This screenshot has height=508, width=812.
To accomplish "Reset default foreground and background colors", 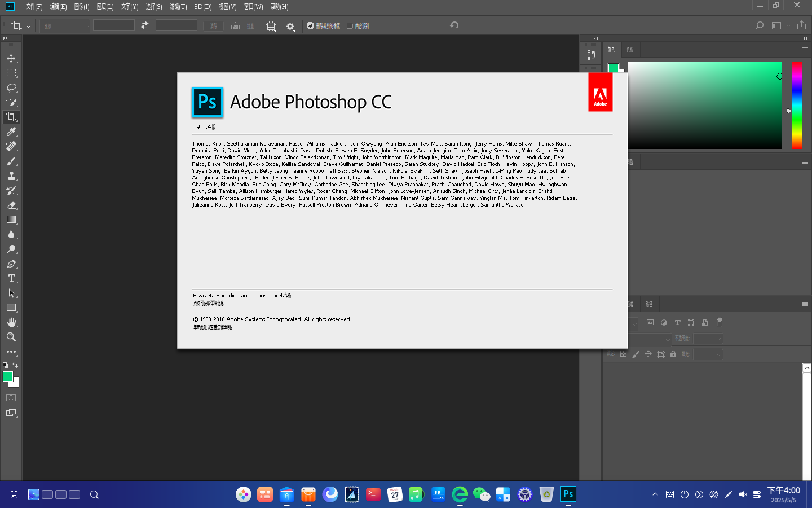I will point(6,365).
